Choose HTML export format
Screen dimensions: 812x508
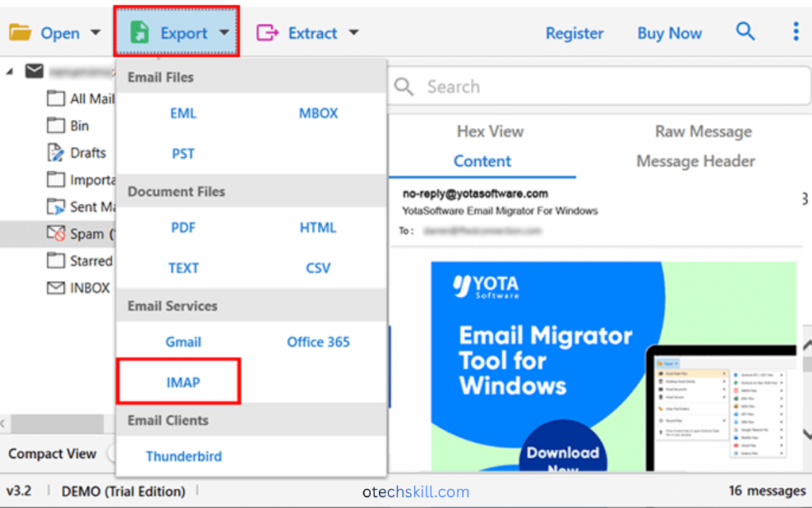coord(318,228)
